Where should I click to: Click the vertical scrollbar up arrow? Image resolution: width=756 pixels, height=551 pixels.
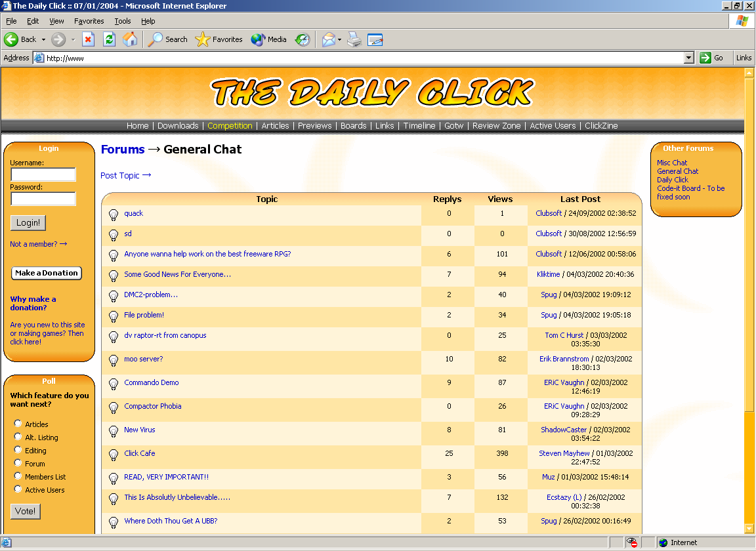(x=749, y=73)
